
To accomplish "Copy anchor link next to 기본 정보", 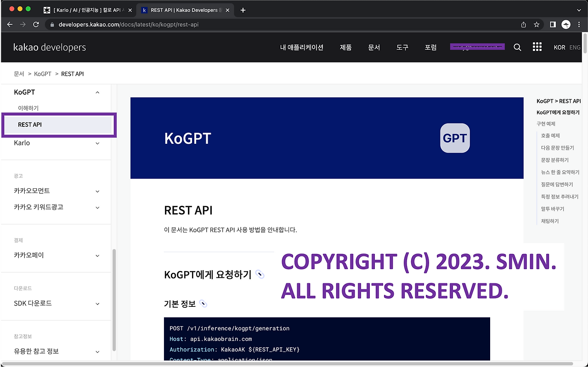I will point(203,304).
